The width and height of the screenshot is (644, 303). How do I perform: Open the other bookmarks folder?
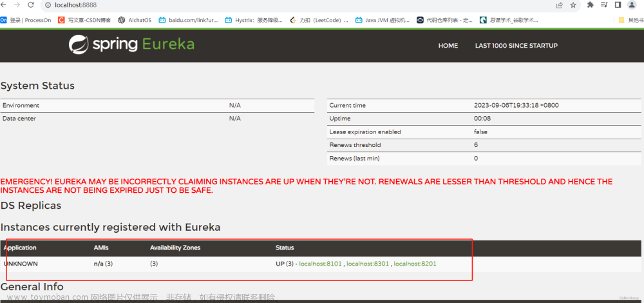point(631,20)
